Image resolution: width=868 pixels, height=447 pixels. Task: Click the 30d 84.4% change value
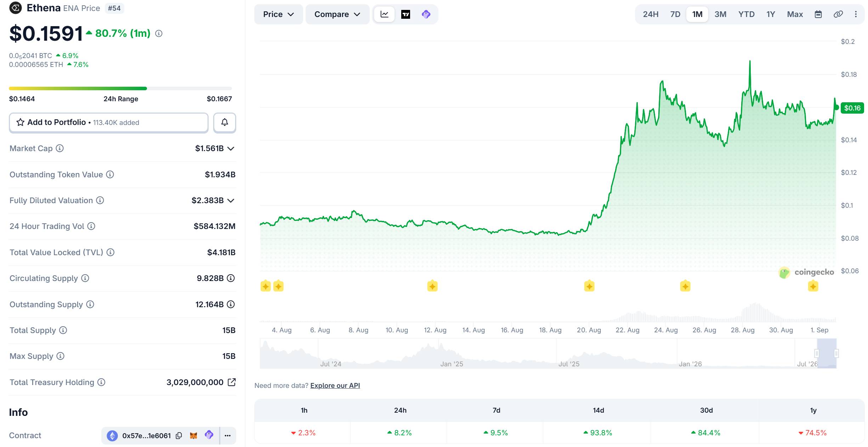pos(705,433)
